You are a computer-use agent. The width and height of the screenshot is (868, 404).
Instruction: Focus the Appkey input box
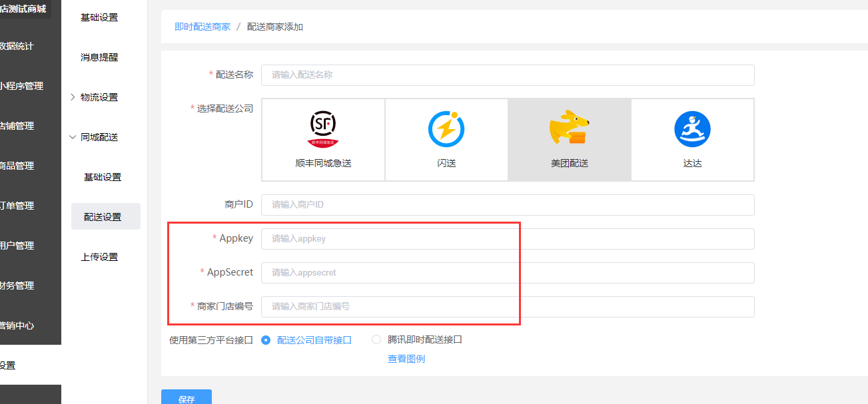[508, 239]
